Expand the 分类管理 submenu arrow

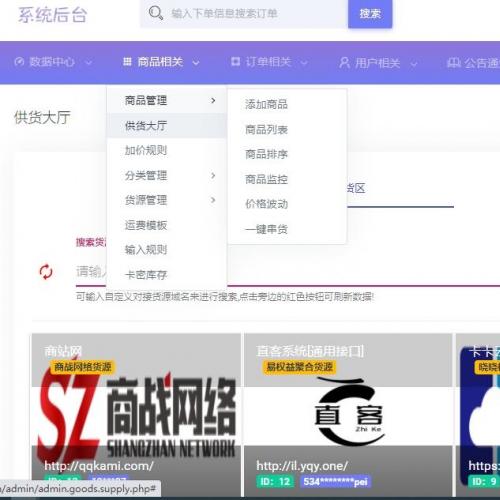213,175
